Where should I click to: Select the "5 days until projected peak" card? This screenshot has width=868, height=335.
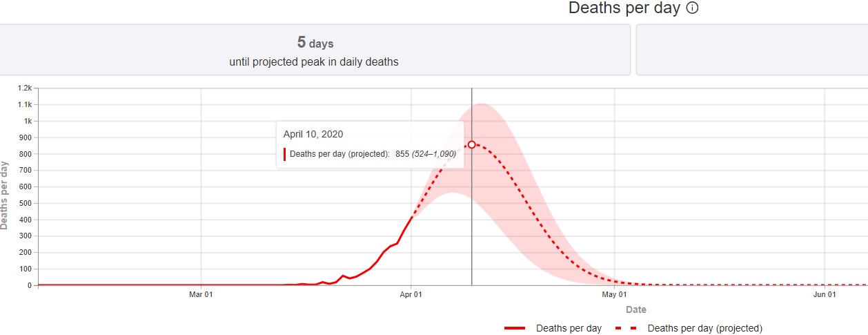point(314,50)
